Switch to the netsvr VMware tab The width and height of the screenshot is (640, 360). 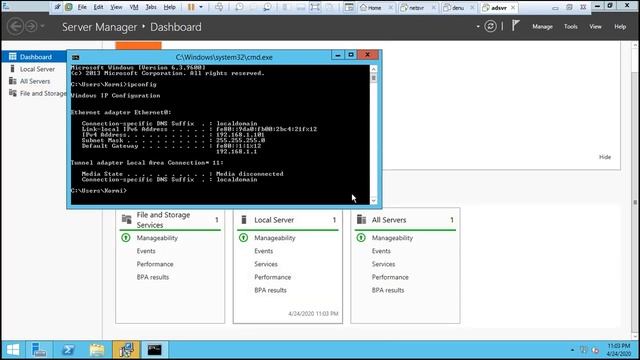[x=417, y=7]
